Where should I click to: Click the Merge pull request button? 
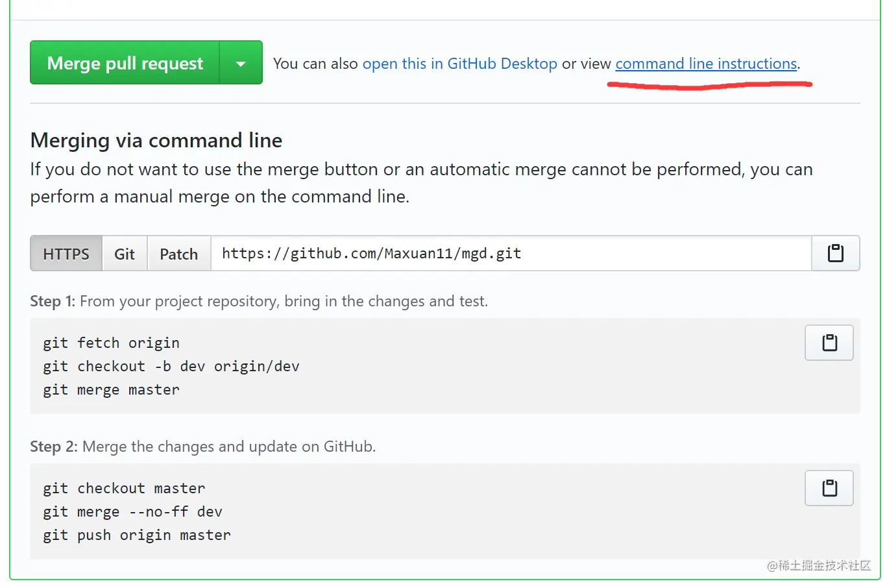click(125, 63)
